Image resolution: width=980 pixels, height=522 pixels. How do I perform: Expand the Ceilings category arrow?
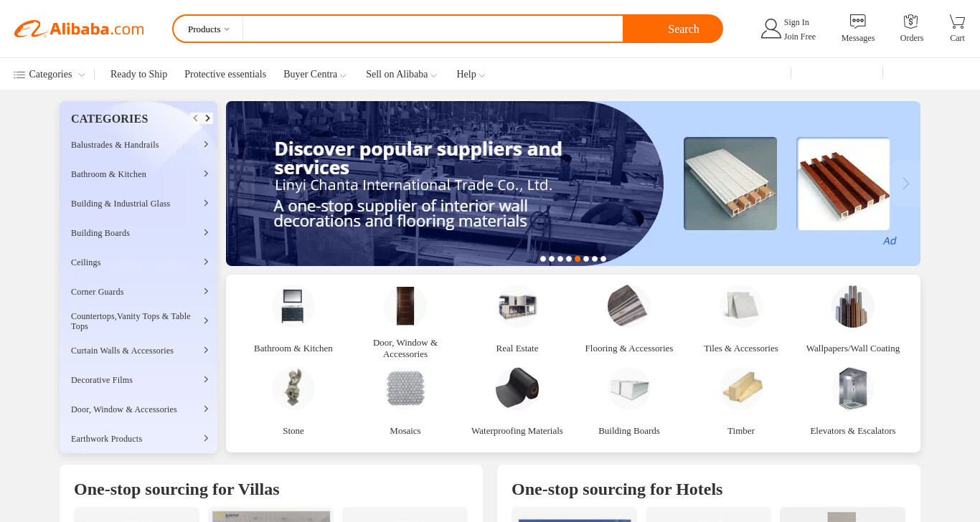206,262
